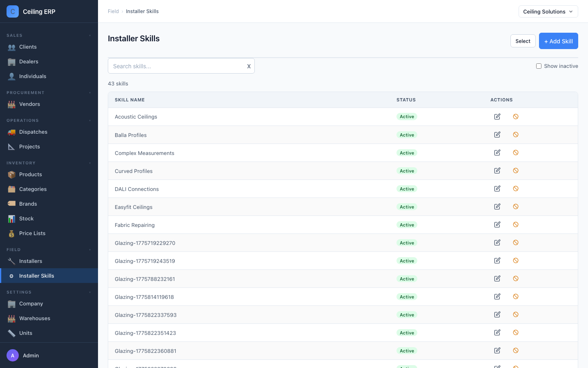The height and width of the screenshot is (368, 588).
Task: Edit the Curved Profiles skill
Action: point(497,171)
